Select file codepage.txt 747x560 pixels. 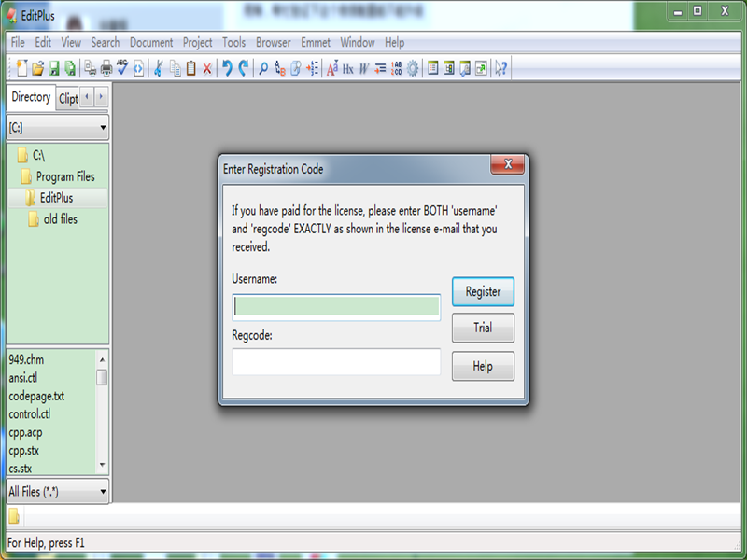(x=36, y=396)
